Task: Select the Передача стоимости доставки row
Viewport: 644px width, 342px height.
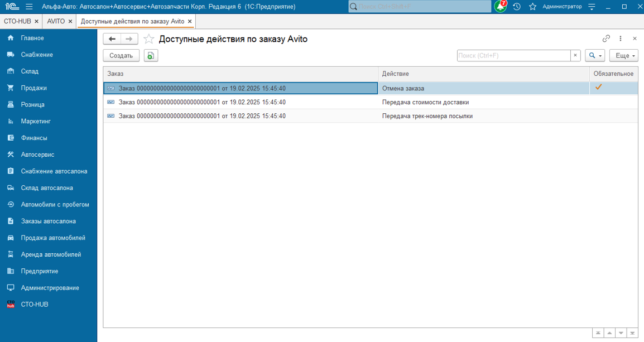Action: point(371,102)
